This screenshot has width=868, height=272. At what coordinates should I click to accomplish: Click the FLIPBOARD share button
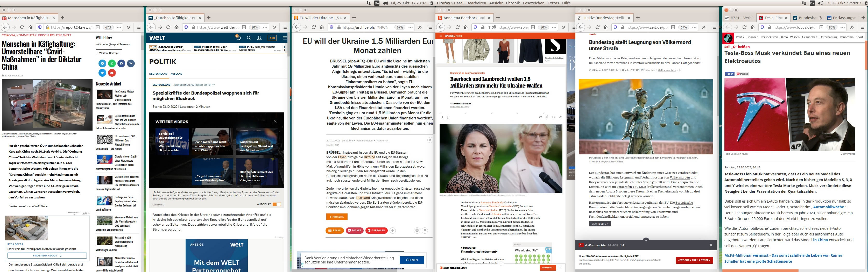click(x=376, y=231)
